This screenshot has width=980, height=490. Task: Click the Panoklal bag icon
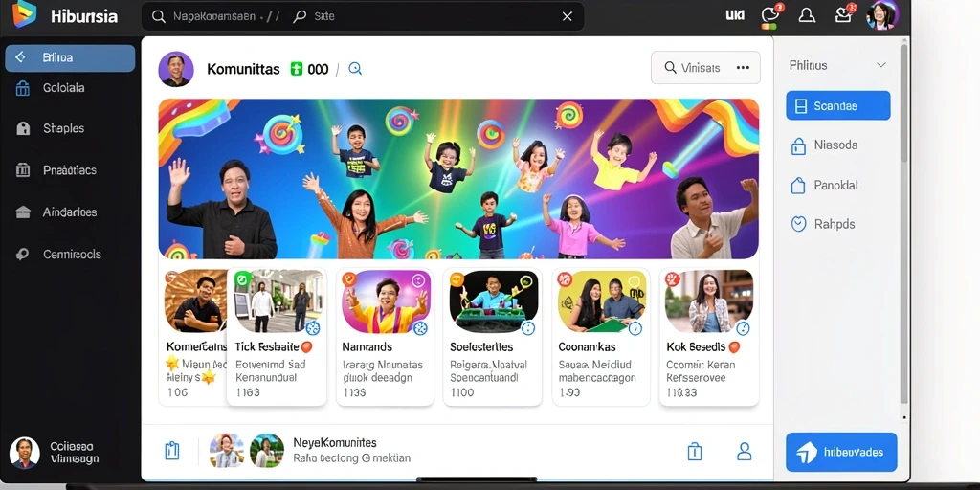click(798, 186)
